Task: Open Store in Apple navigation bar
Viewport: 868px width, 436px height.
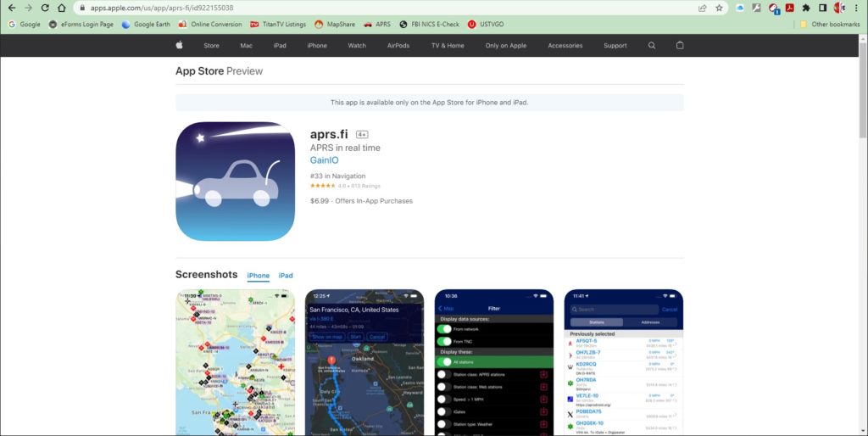Action: tap(211, 46)
